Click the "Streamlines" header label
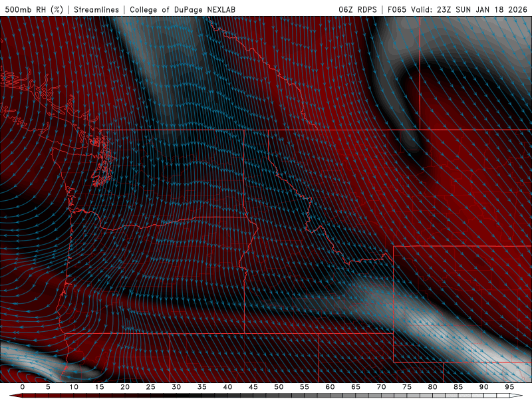Image resolution: width=532 pixels, height=399 pixels. click(x=96, y=9)
